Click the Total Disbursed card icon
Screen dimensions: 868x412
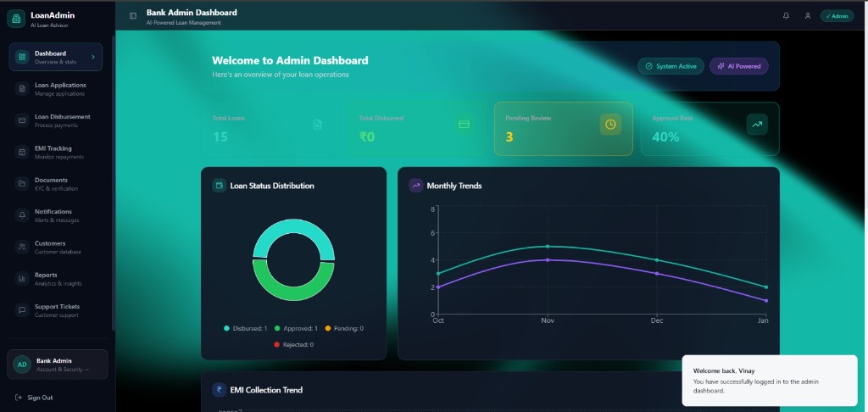(x=464, y=125)
